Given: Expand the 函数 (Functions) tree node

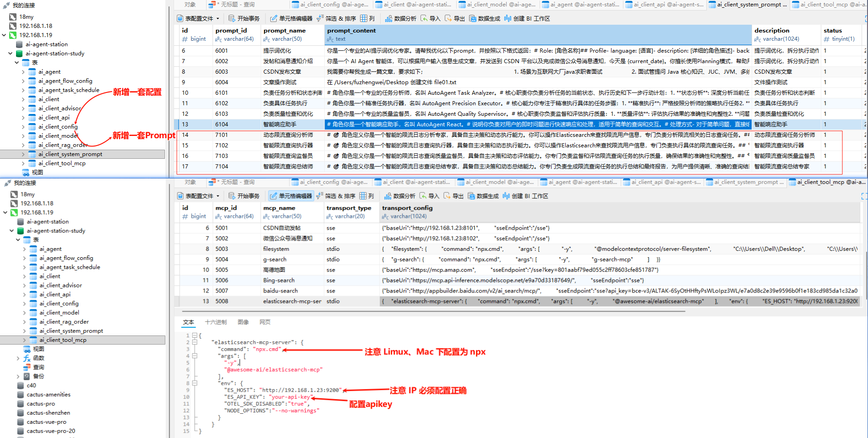Looking at the screenshot, I should click(x=18, y=358).
